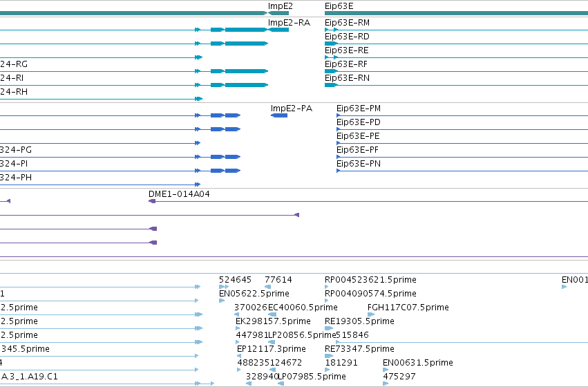The image size is (588, 387).
Task: Open EST label 515846
Action: (x=352, y=335)
